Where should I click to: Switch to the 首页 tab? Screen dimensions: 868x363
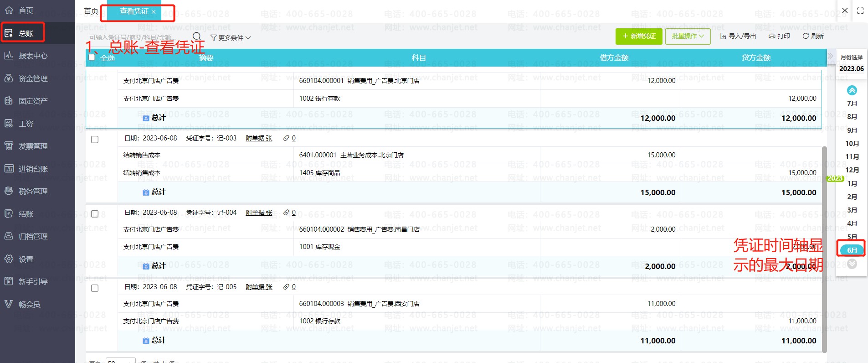pyautogui.click(x=91, y=11)
